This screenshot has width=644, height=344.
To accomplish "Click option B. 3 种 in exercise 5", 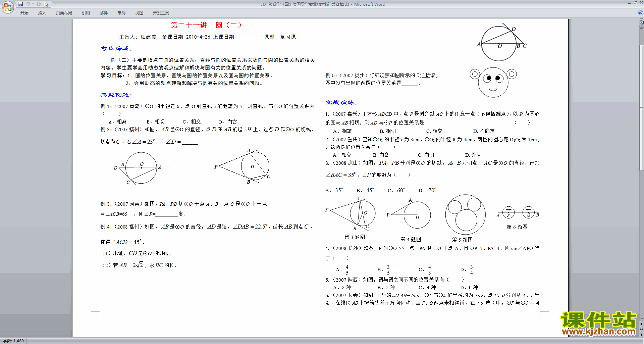I will point(386,287).
